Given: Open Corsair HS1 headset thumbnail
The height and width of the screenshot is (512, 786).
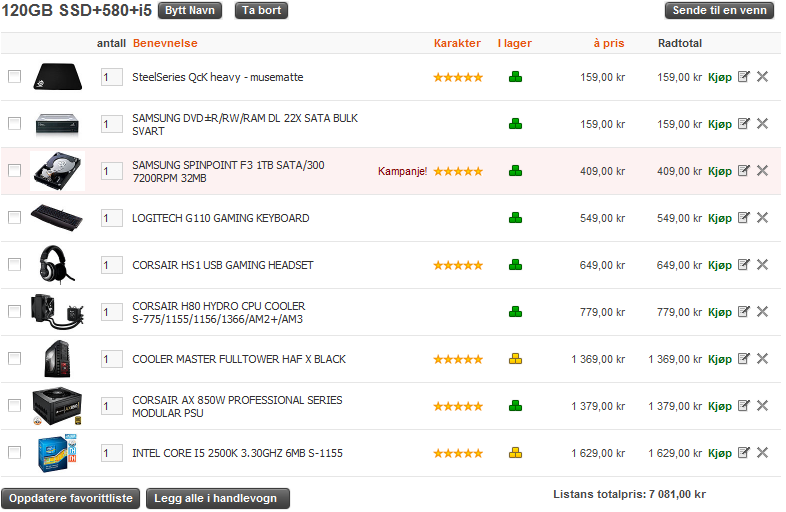Looking at the screenshot, I should 56,264.
